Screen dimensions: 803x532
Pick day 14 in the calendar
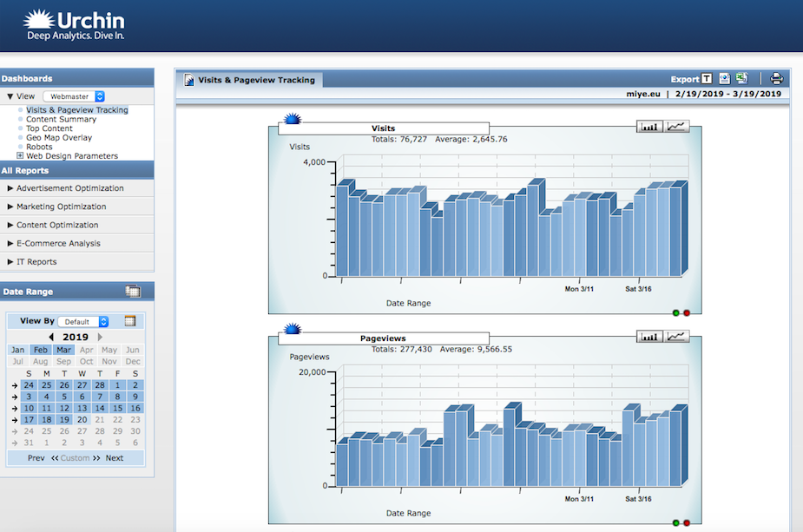click(x=100, y=408)
